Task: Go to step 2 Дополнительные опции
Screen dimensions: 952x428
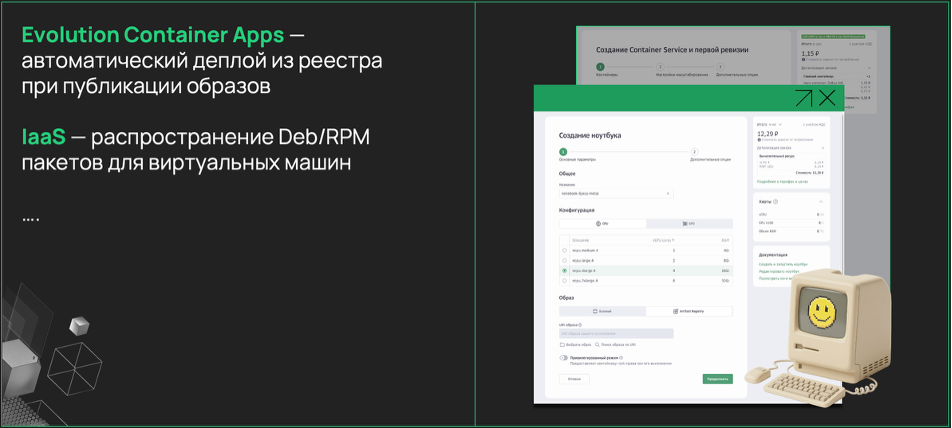Action: pyautogui.click(x=695, y=152)
